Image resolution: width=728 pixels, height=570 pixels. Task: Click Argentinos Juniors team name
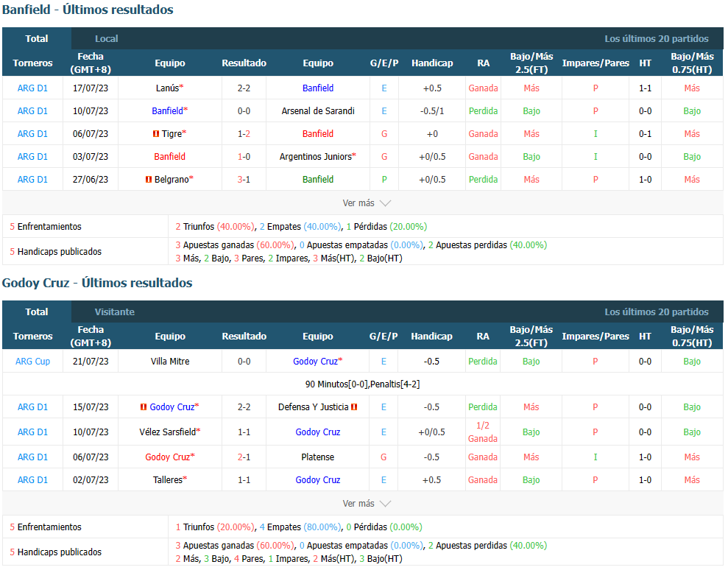[x=316, y=157]
